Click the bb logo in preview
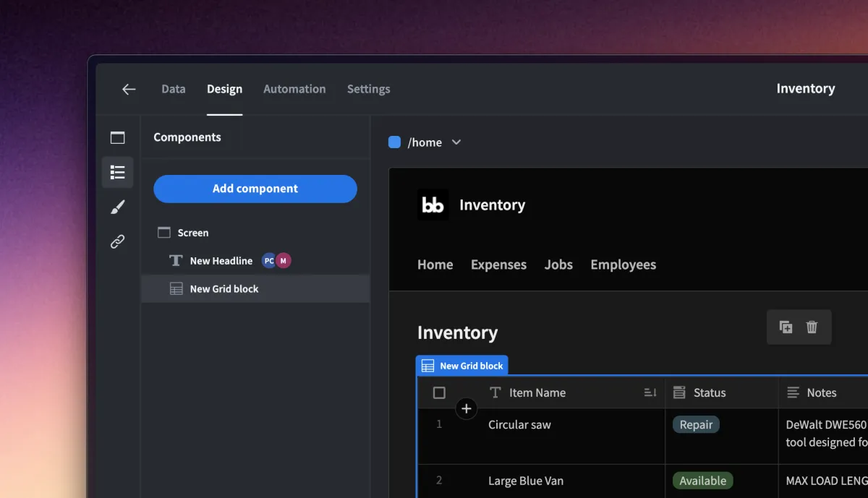This screenshot has height=498, width=868. (x=433, y=205)
